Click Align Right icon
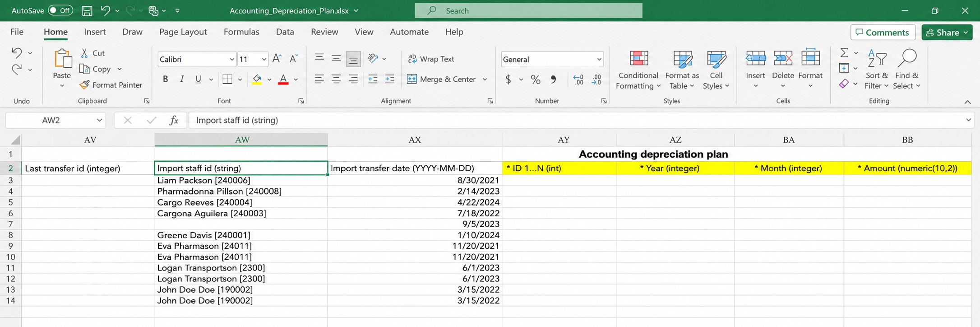The width and height of the screenshot is (980, 327). click(x=353, y=79)
